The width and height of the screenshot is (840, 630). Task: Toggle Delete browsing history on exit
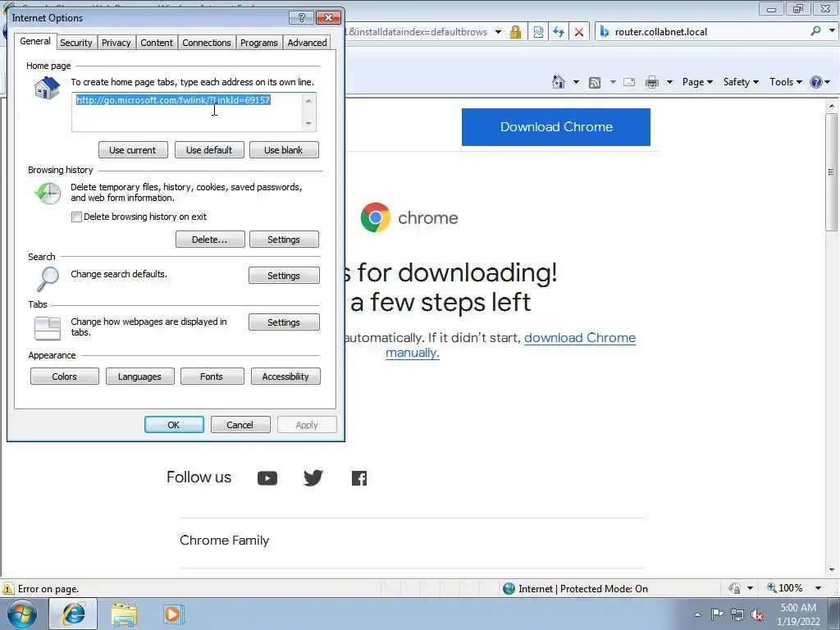(76, 217)
